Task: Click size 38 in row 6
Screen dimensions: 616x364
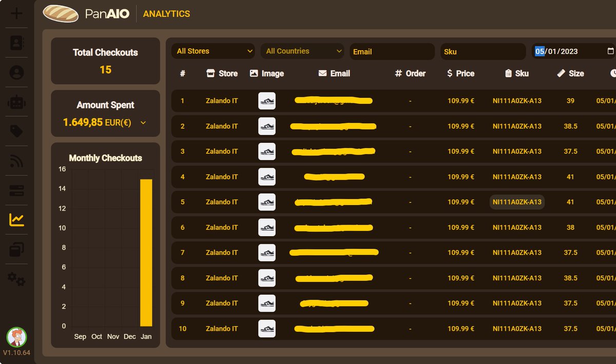Action: click(x=570, y=227)
